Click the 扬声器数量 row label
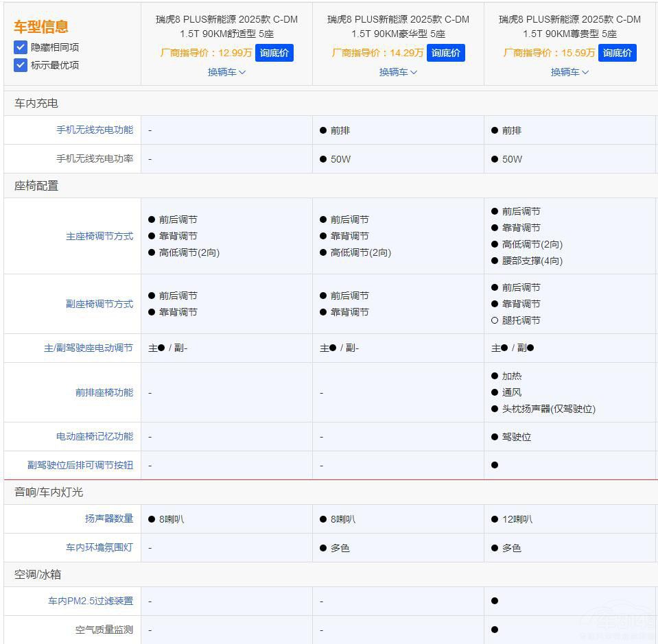 coord(109,518)
